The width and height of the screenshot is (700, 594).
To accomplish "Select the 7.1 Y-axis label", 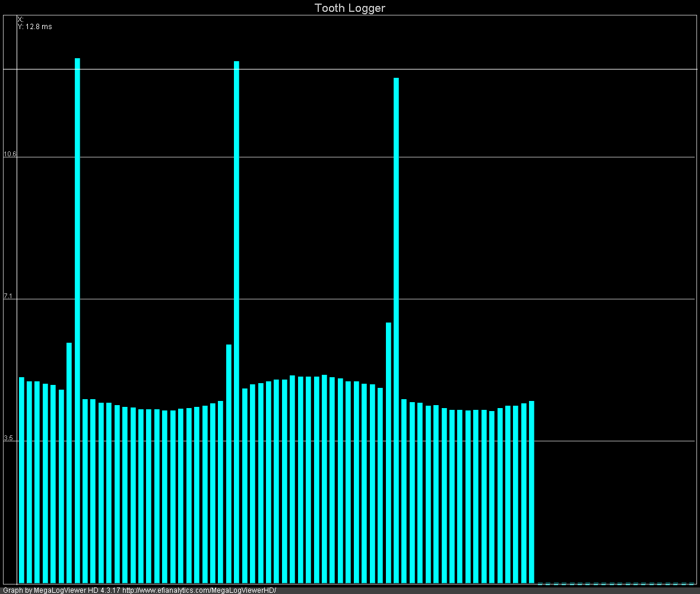I will [x=8, y=296].
